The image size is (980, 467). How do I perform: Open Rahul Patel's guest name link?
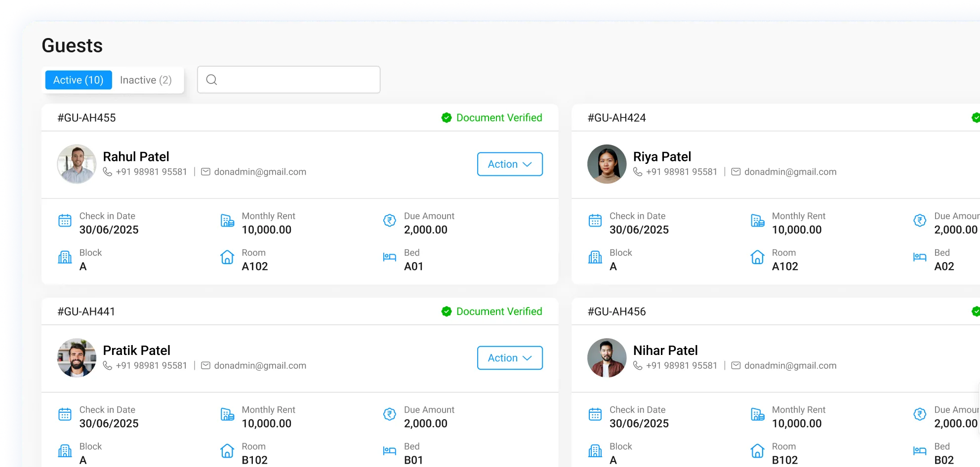coord(136,157)
